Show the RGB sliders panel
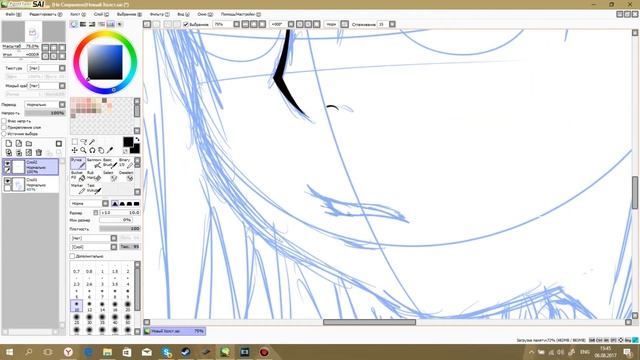Image resolution: width=640 pixels, height=360 pixels. click(x=83, y=24)
